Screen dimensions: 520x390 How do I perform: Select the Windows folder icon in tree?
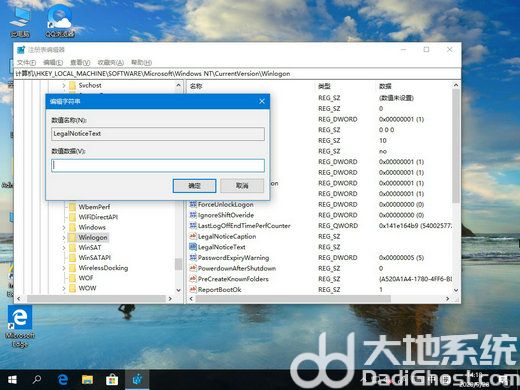pos(72,227)
